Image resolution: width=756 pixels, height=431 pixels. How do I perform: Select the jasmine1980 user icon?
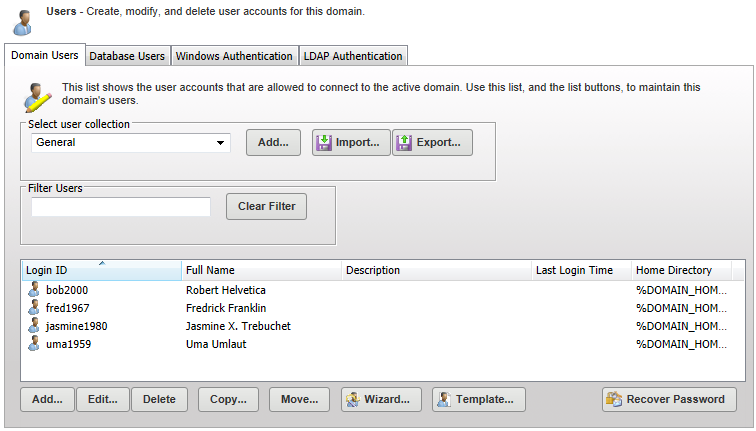[x=35, y=326]
